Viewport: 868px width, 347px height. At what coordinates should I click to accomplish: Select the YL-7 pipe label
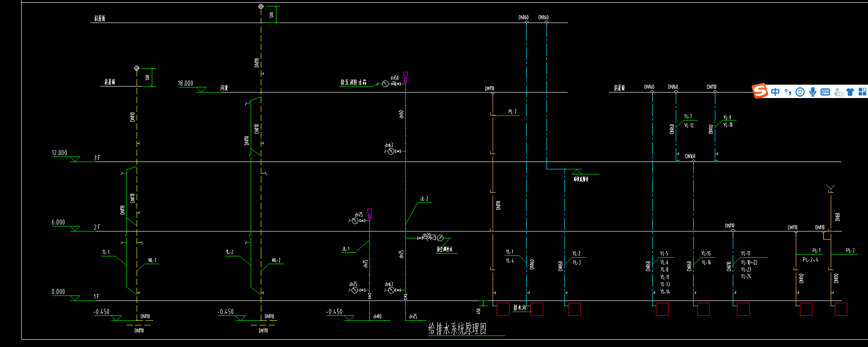688,117
